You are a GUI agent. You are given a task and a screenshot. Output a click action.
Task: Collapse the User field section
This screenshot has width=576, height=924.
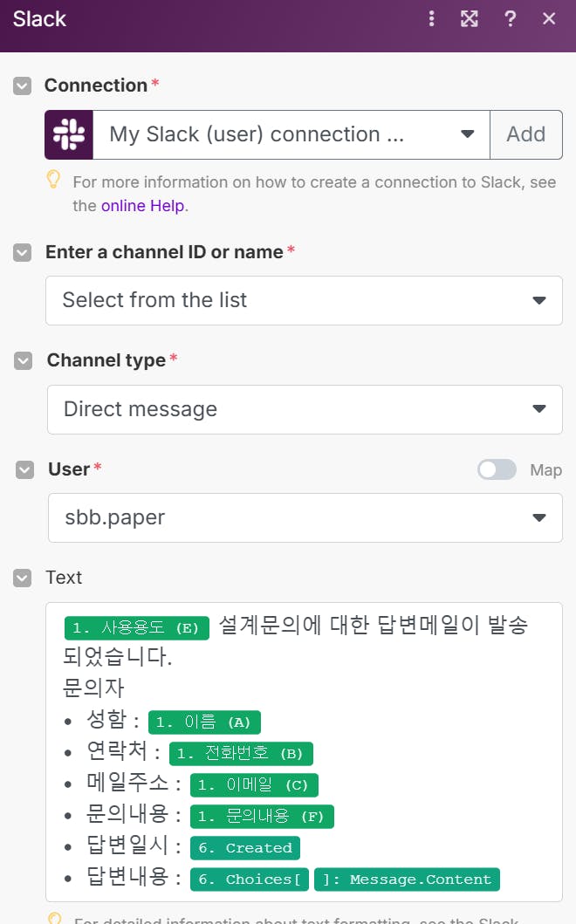coord(24,469)
